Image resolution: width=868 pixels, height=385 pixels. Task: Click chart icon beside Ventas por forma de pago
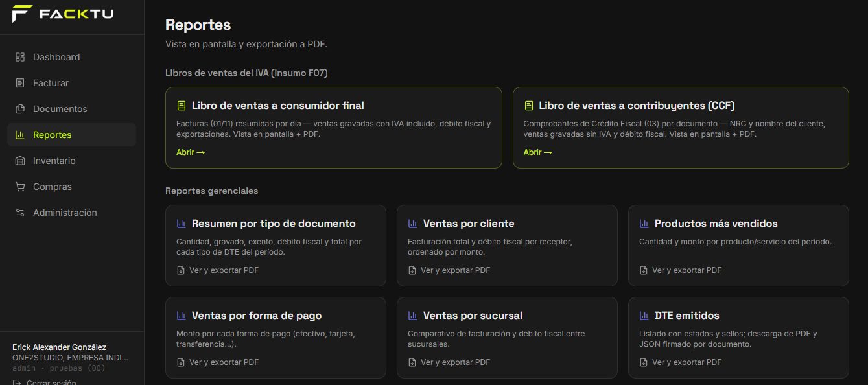pos(182,316)
